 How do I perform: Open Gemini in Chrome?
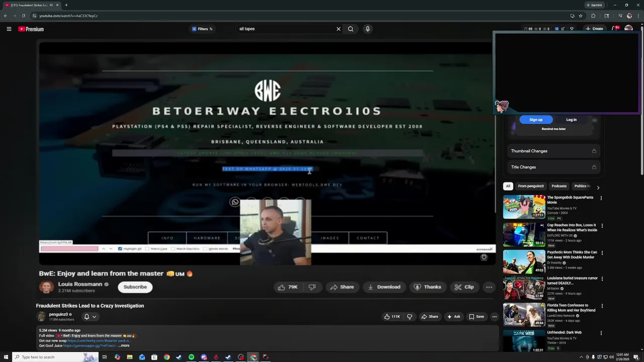point(594,5)
